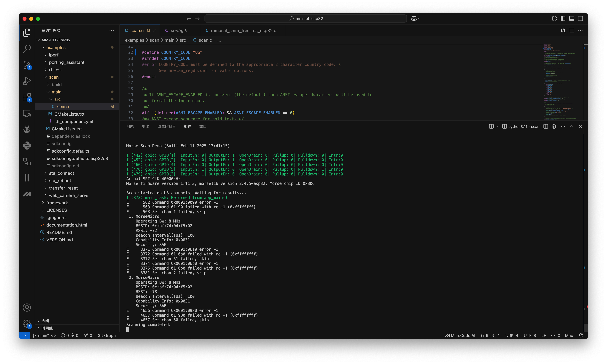Image resolution: width=607 pixels, height=364 pixels.
Task: Open the Python view icon
Action: pos(27,146)
